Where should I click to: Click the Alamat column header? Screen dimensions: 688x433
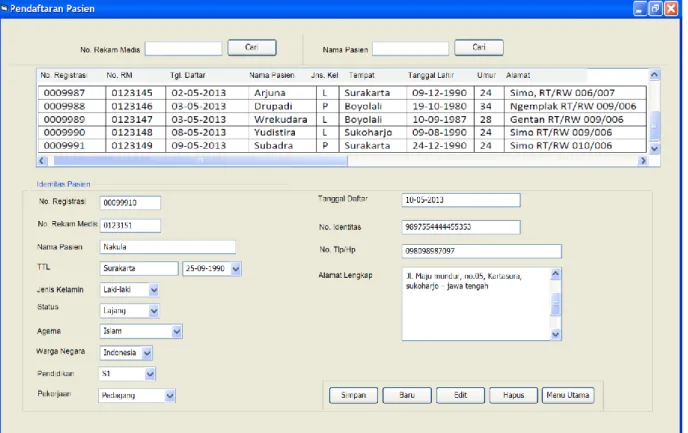(x=518, y=75)
